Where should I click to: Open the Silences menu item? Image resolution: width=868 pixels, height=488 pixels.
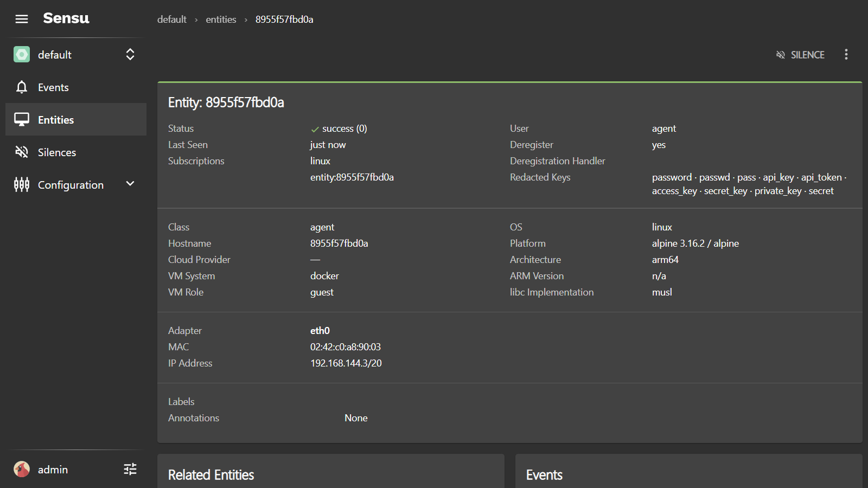tap(57, 152)
